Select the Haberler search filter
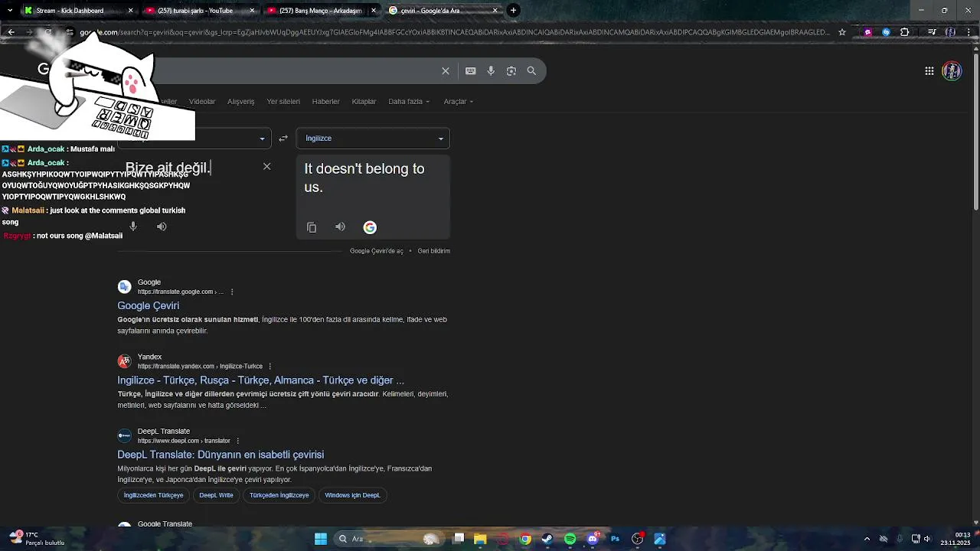980x551 pixels. coord(325,102)
